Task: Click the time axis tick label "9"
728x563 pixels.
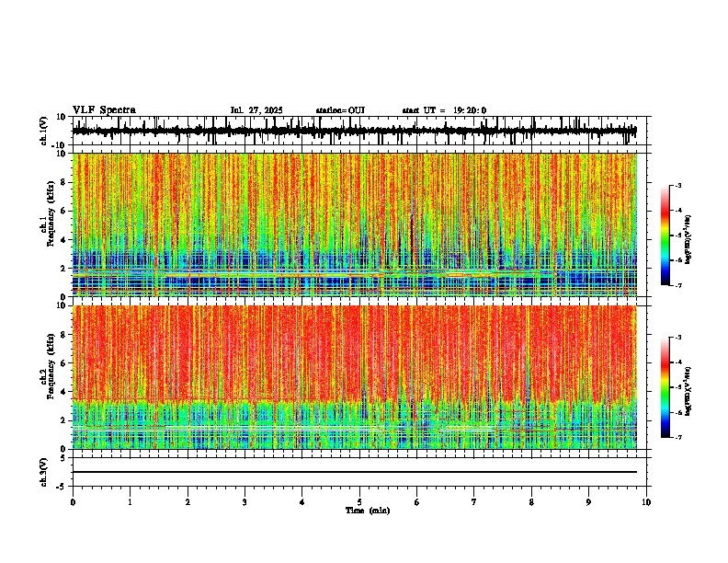Action: pyautogui.click(x=588, y=502)
